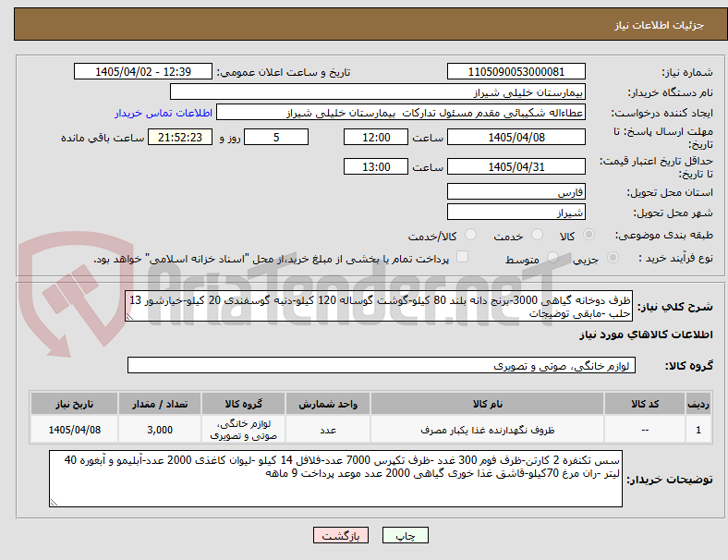Click the price validity time 13:00 field
728x560 pixels.
[376, 166]
